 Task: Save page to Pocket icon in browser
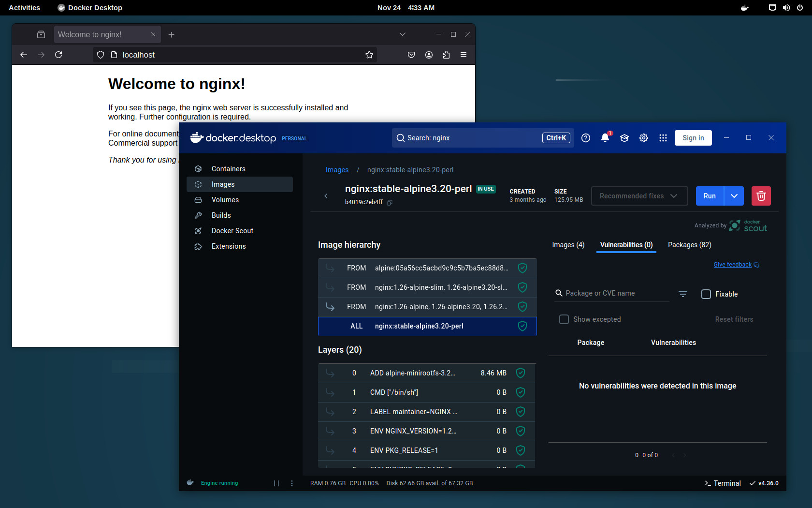click(x=411, y=55)
